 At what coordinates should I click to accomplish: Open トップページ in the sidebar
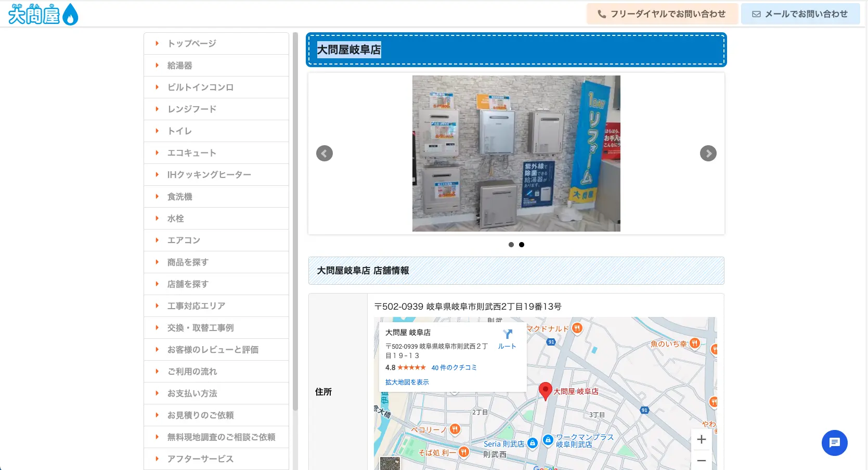tap(216, 44)
